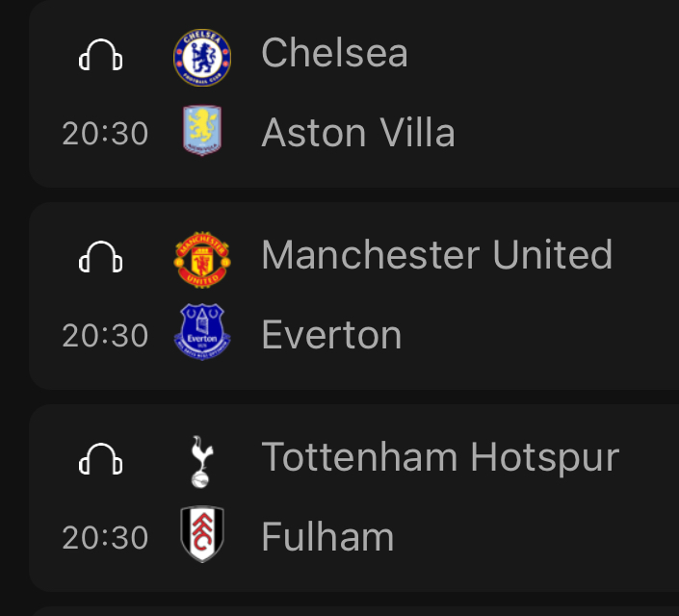
Task: Click the Aston Villa club crest
Action: pyautogui.click(x=202, y=130)
